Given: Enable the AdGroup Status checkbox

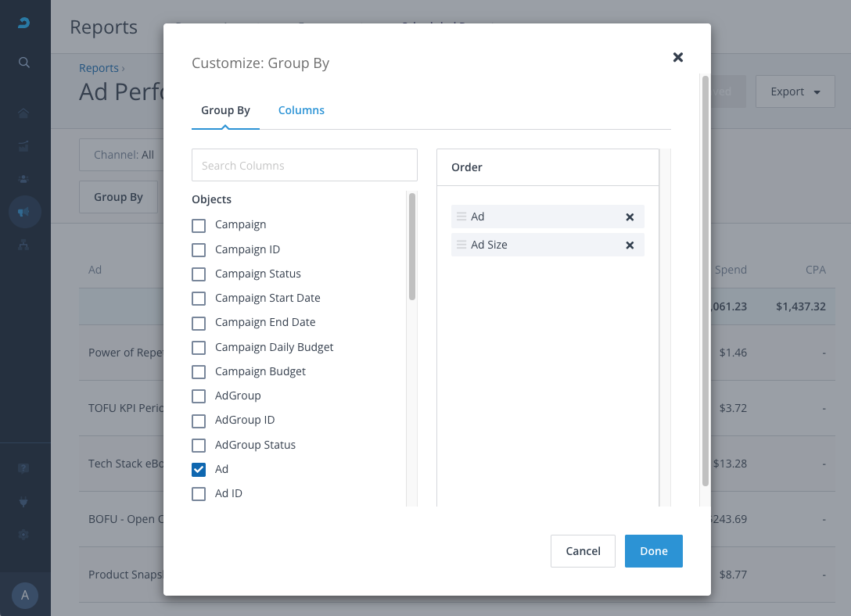Looking at the screenshot, I should click(x=199, y=446).
